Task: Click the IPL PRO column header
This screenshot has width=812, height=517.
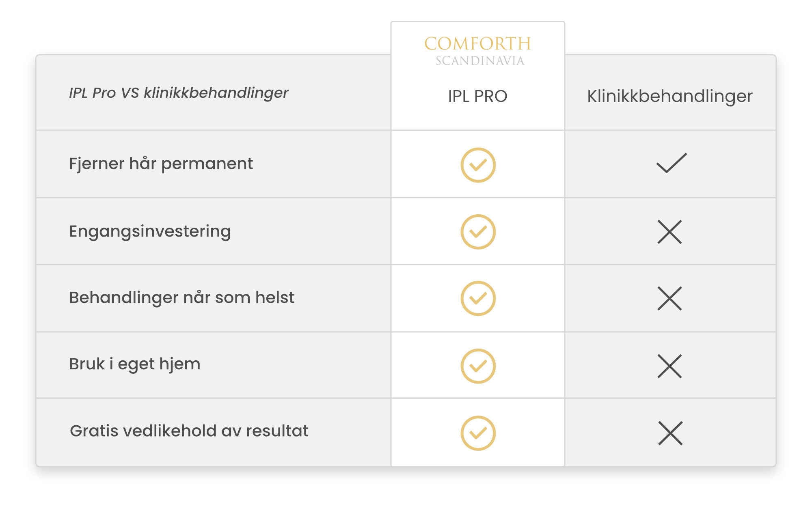Action: tap(477, 97)
